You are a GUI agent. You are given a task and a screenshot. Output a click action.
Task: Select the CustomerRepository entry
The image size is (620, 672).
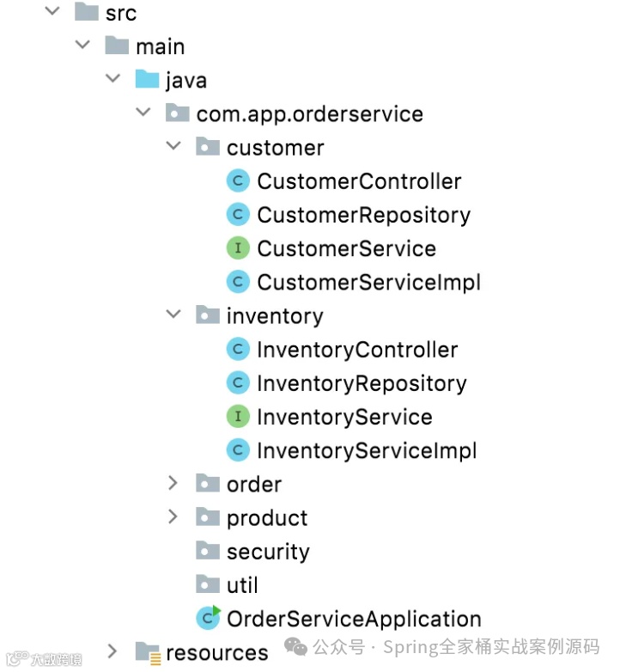[x=363, y=215]
